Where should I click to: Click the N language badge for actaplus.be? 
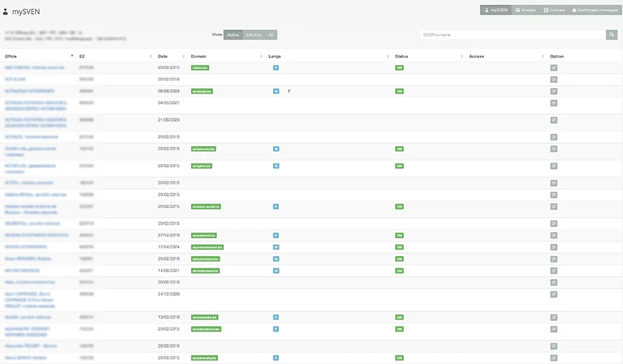point(276,165)
